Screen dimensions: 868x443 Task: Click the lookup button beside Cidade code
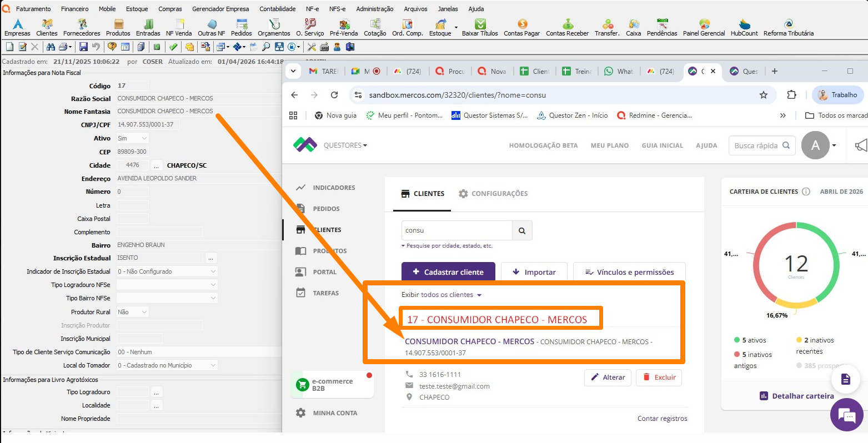tap(157, 165)
